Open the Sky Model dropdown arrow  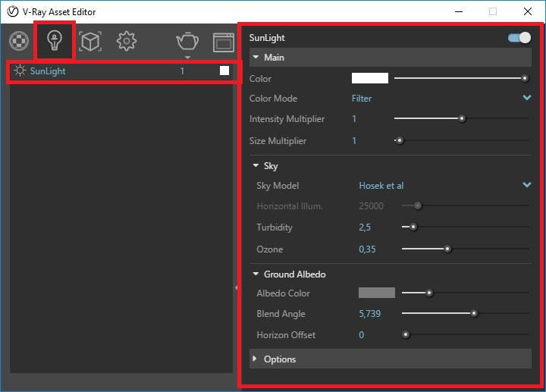coord(527,185)
